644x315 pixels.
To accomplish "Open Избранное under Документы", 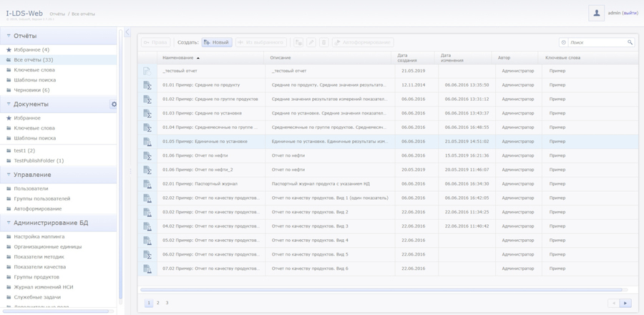I will 27,118.
